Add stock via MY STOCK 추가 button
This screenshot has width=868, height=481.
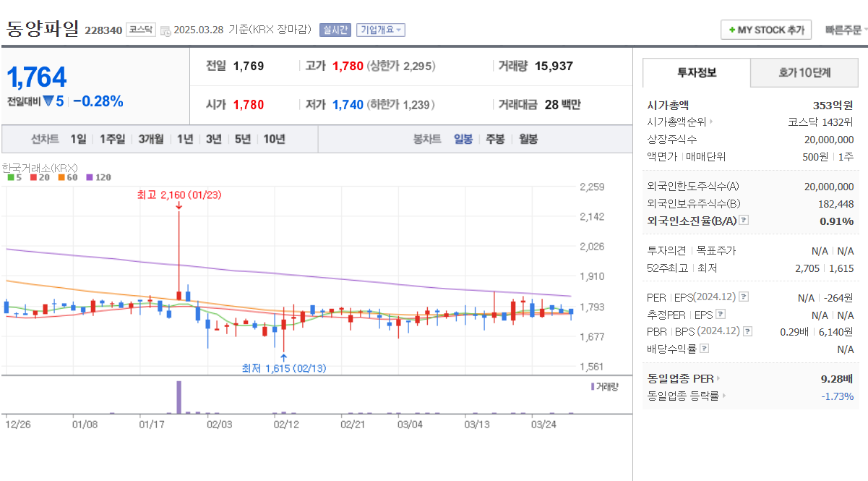766,30
